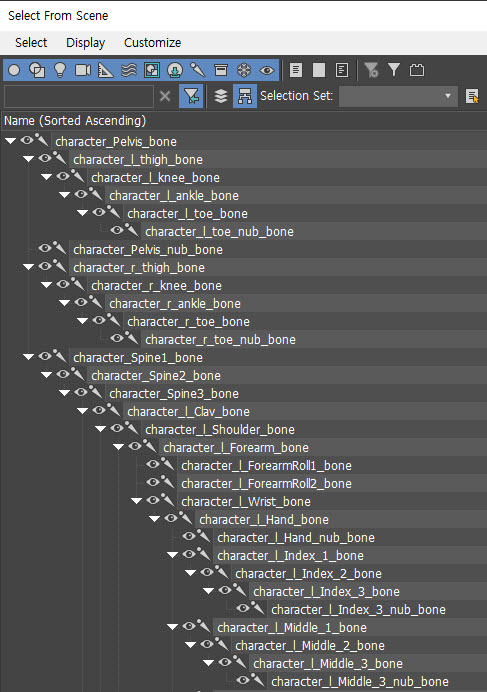The width and height of the screenshot is (487, 692).
Task: Hide character_Spine1_bone with eye icon
Action: [x=45, y=357]
